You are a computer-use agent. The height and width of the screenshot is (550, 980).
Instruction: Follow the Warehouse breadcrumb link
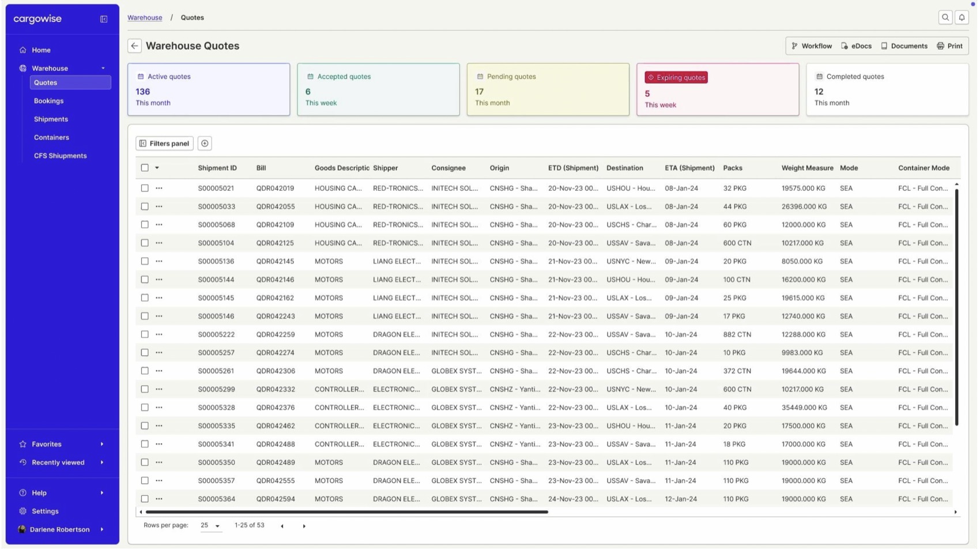click(x=145, y=18)
